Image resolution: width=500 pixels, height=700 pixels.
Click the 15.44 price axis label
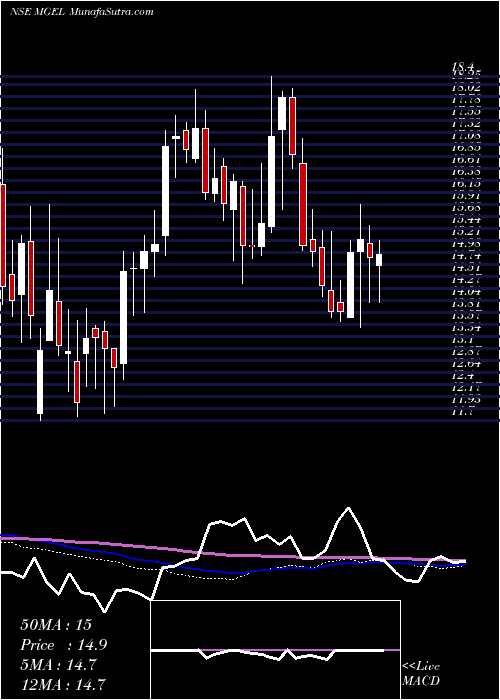(x=467, y=220)
